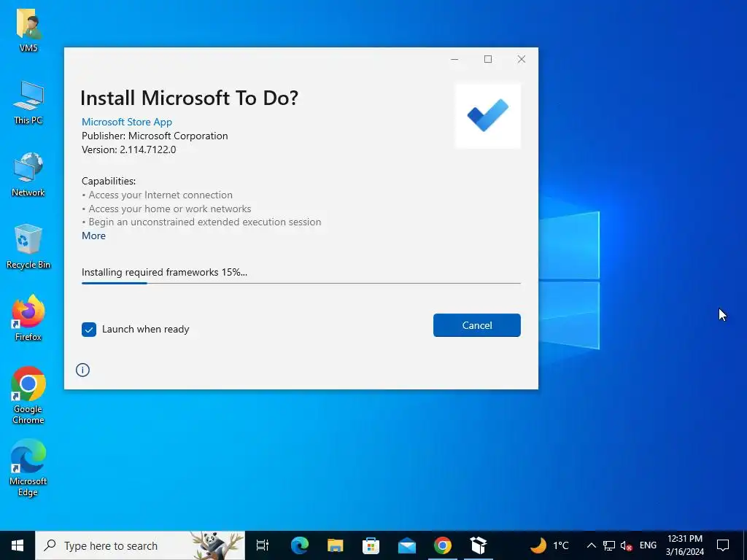Viewport: 747px width, 560px height.
Task: Expand capabilities with the More link
Action: click(x=94, y=236)
